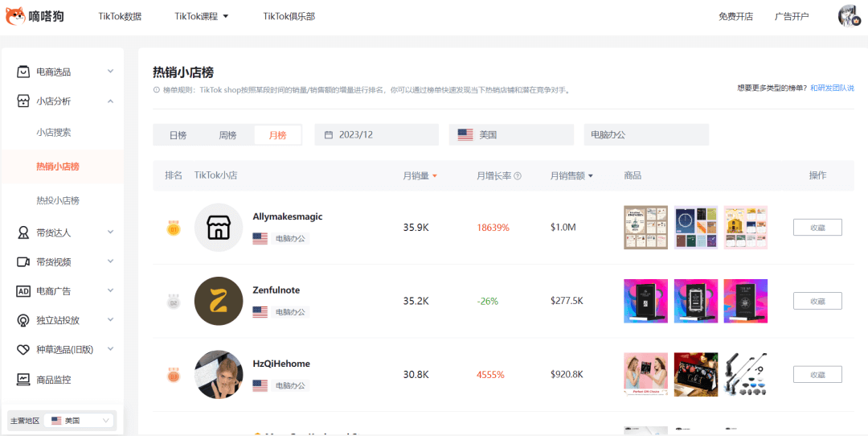Open the user avatar in top right
Viewport: 868px width, 436px height.
849,16
